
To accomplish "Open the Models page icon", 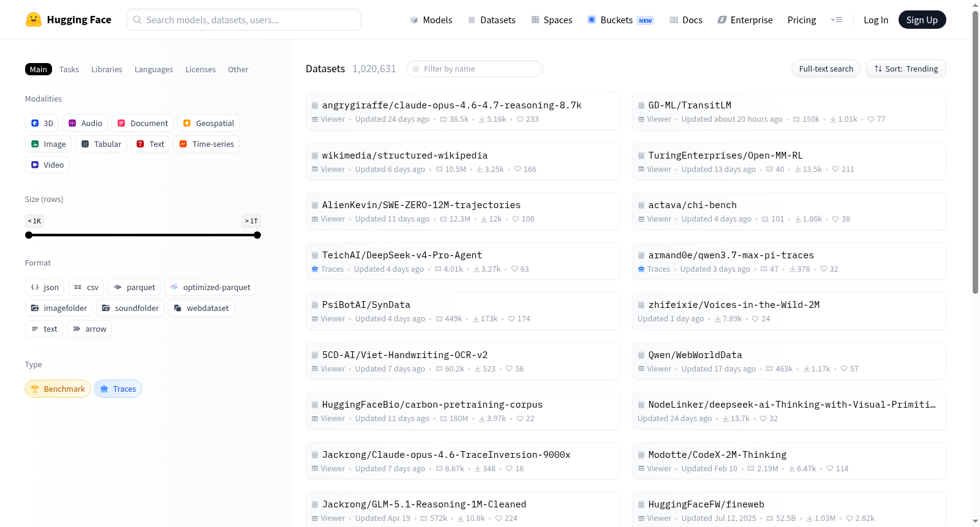I will coord(414,20).
